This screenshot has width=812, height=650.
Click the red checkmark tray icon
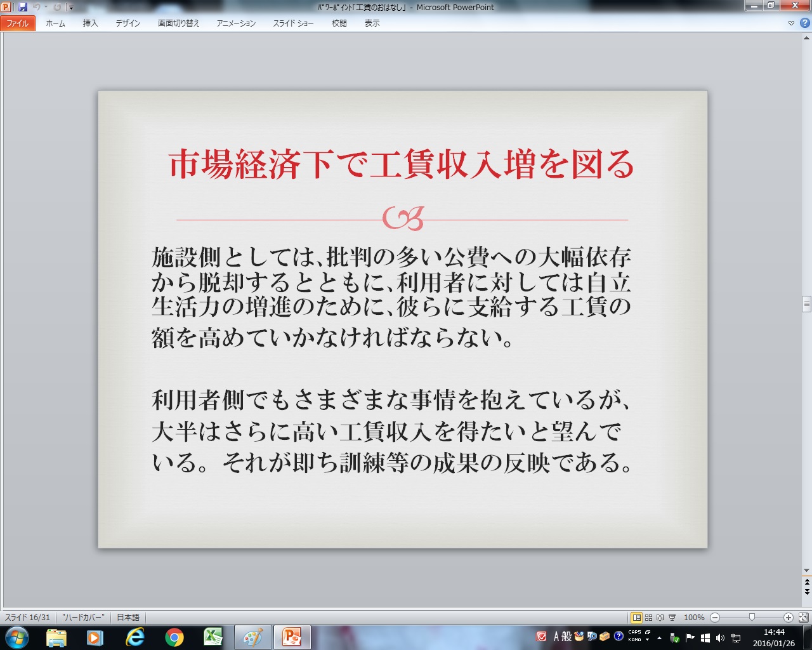click(542, 636)
